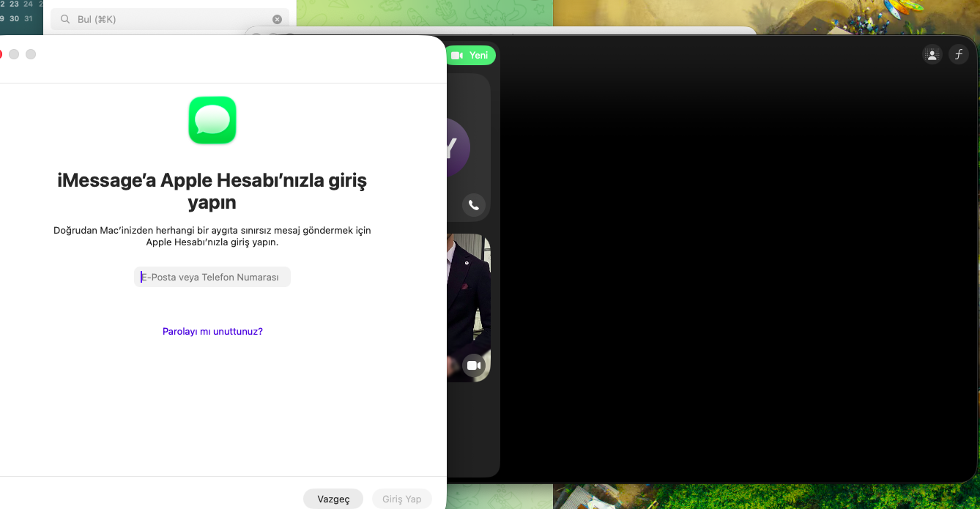Screen dimensions: 980x509
Task: Click inside the Bul (⌘K) search field
Action: click(168, 20)
